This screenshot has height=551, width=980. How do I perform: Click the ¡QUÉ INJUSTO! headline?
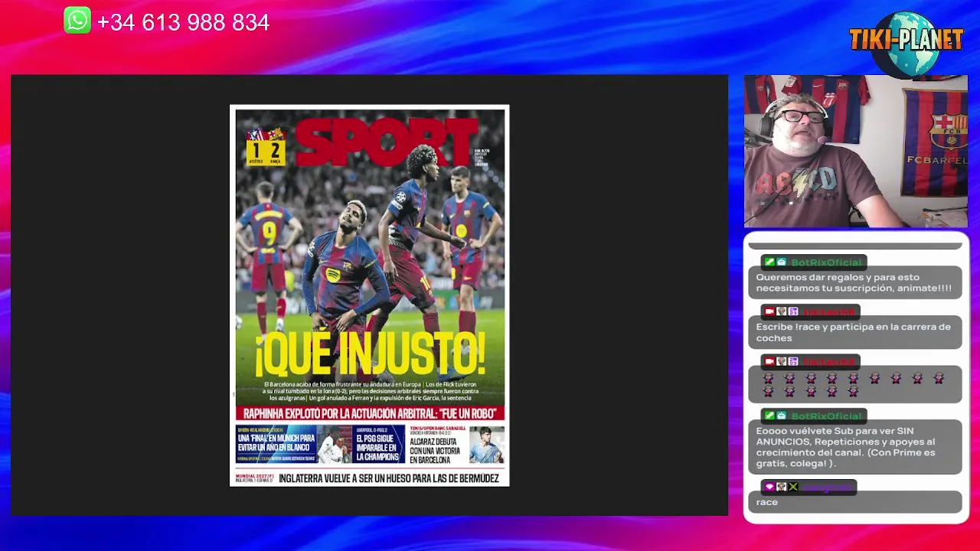click(x=370, y=353)
